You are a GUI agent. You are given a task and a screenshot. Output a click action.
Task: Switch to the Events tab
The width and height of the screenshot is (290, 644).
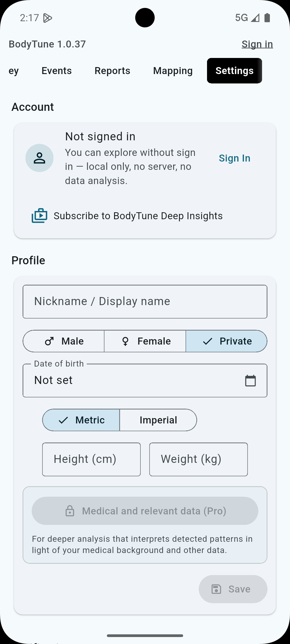click(x=57, y=71)
